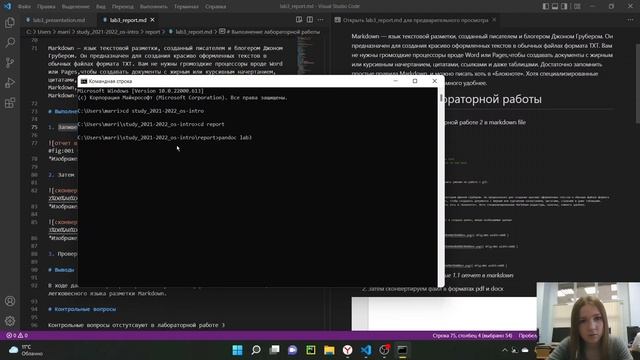This screenshot has height=360, width=640.
Task: Click the preview pane vertical scrollbar
Action: 638,78
